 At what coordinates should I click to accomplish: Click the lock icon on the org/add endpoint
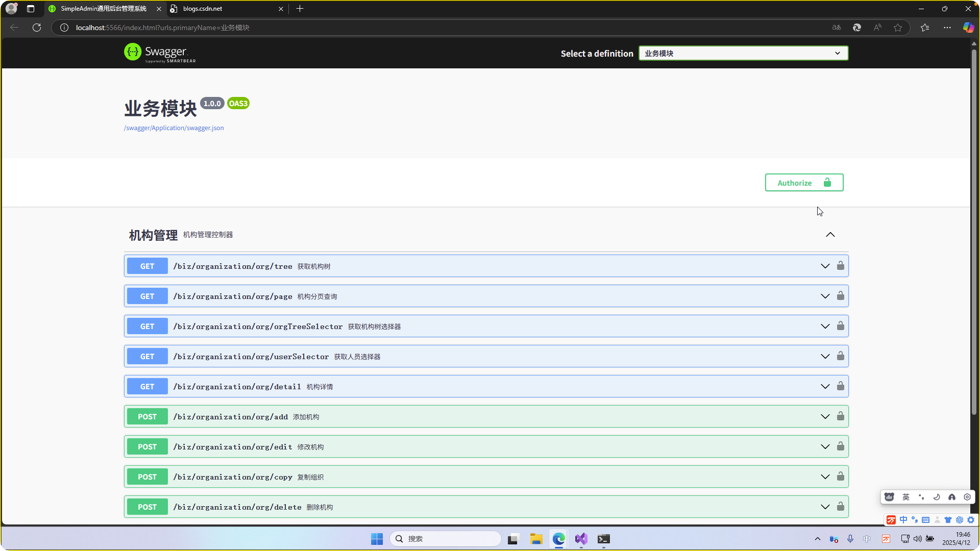tap(840, 416)
